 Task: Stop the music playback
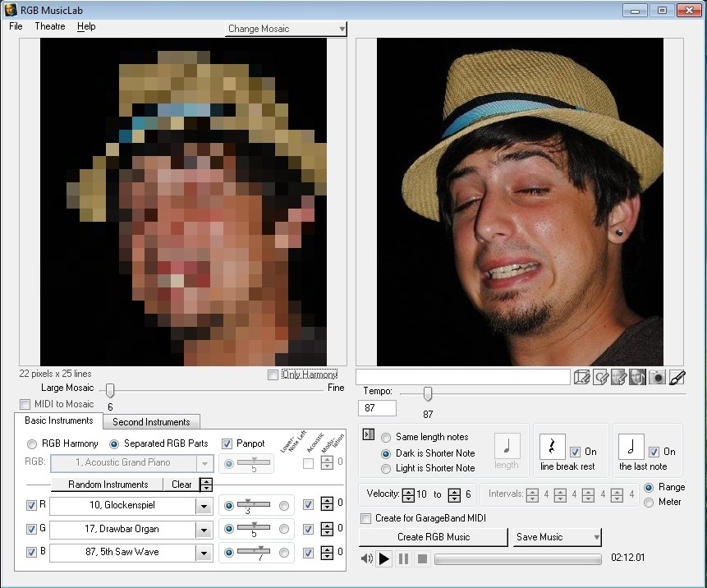422,559
